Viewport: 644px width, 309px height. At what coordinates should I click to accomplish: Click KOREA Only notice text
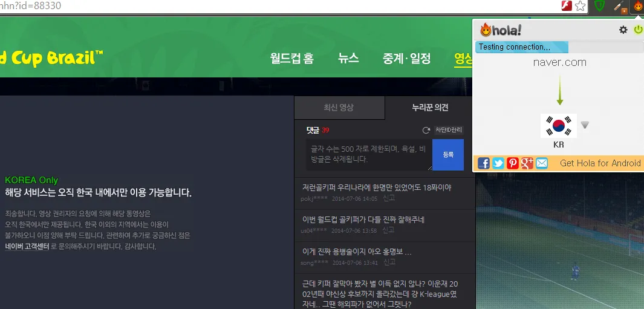click(31, 180)
